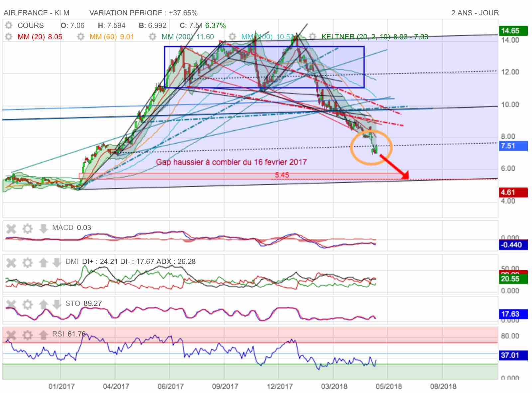Open STO indicator settings gear

click(x=27, y=304)
